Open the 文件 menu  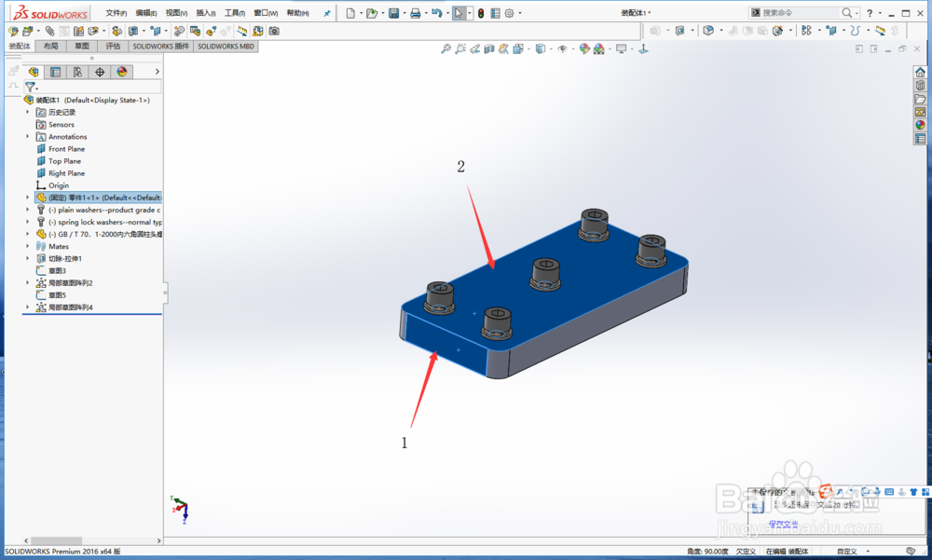116,13
